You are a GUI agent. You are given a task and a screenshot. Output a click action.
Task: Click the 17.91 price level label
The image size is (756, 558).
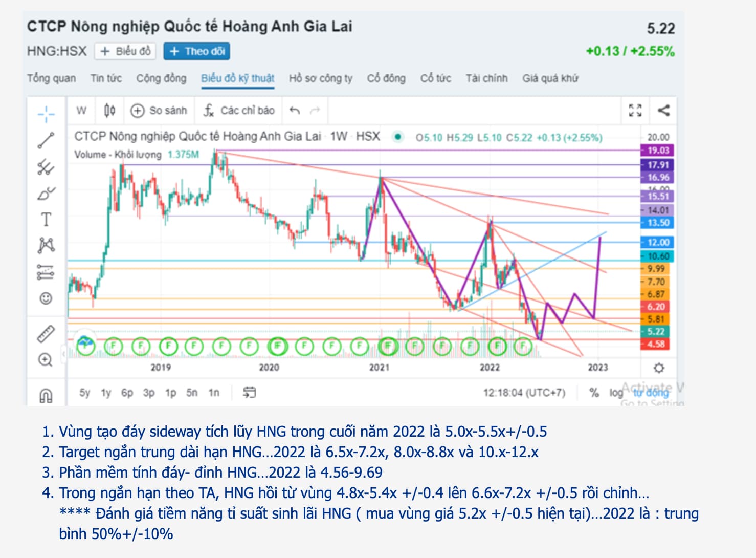click(658, 165)
